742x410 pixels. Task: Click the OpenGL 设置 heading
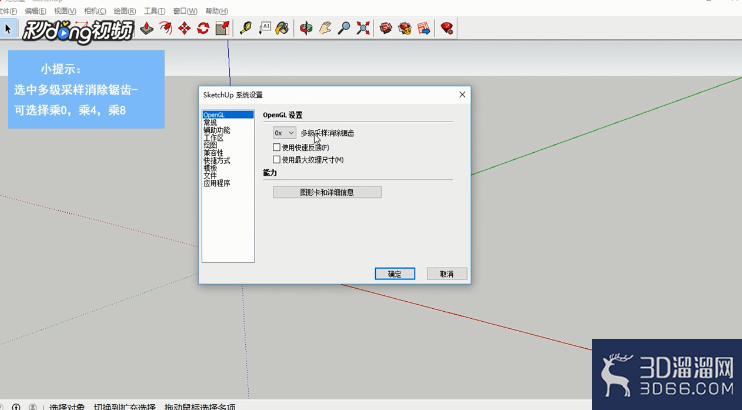click(283, 115)
